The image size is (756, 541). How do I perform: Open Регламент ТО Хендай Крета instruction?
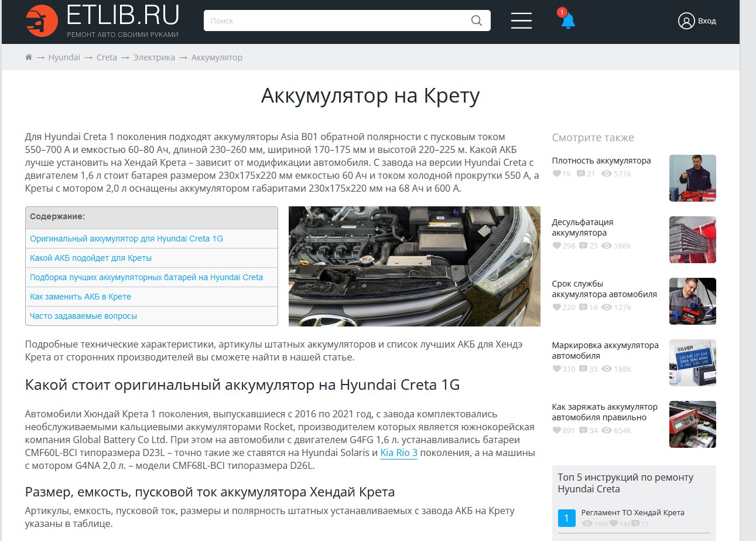[632, 512]
